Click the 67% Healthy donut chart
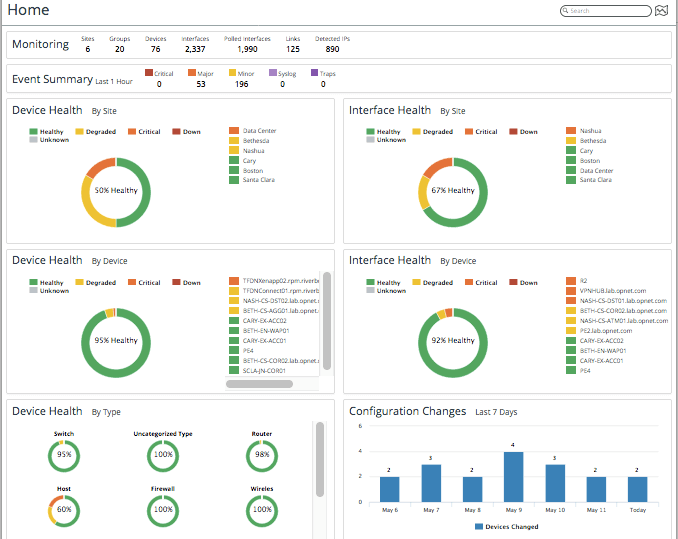Screen dimensions: 678x539 [453, 192]
